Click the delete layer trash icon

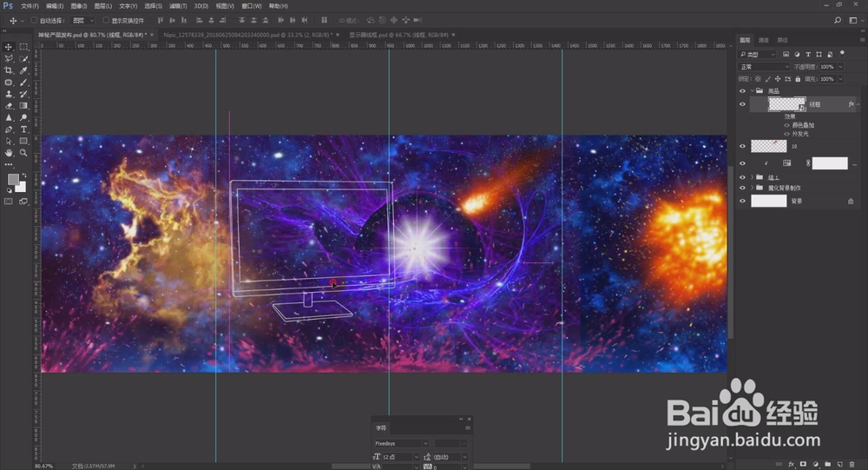point(852,464)
